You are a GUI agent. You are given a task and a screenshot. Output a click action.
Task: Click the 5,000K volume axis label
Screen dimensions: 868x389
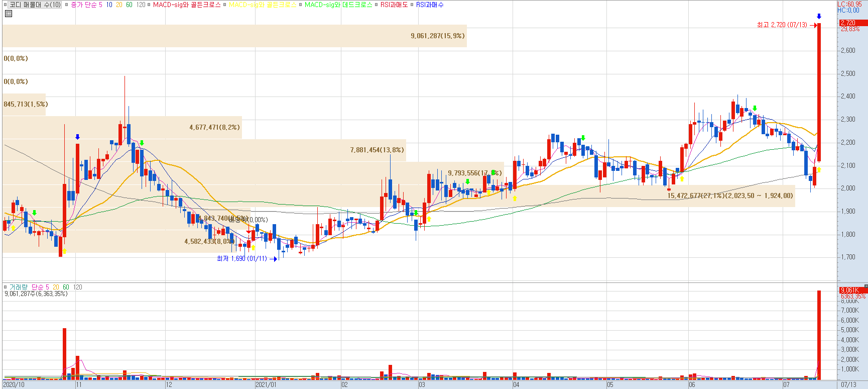pos(850,330)
